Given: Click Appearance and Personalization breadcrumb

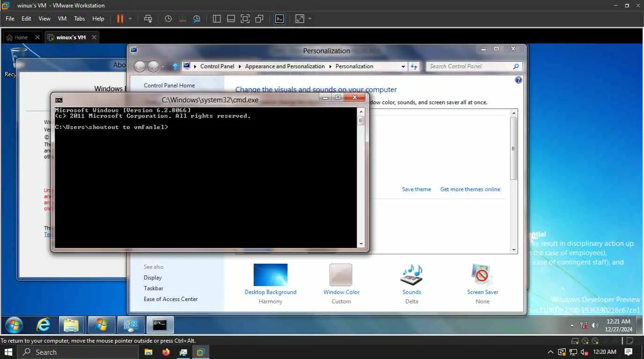Looking at the screenshot, I should (285, 66).
